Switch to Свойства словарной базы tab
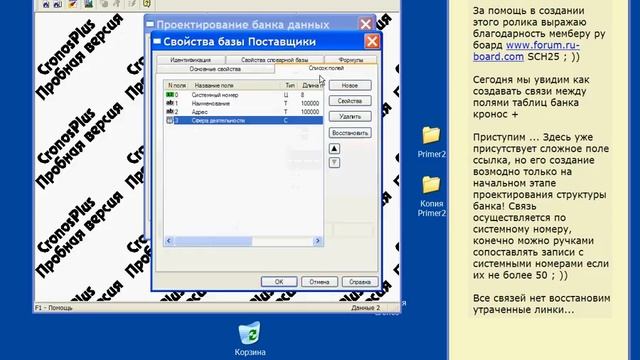Viewport: 640px width, 360px height. point(274,60)
